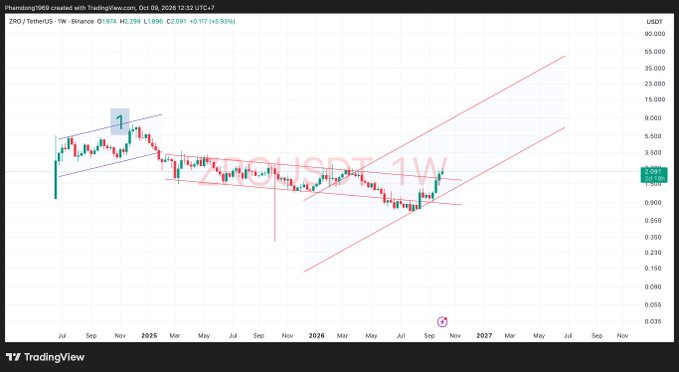The width and height of the screenshot is (679, 372).
Task: Click the 55.000 price axis label
Action: coord(655,52)
